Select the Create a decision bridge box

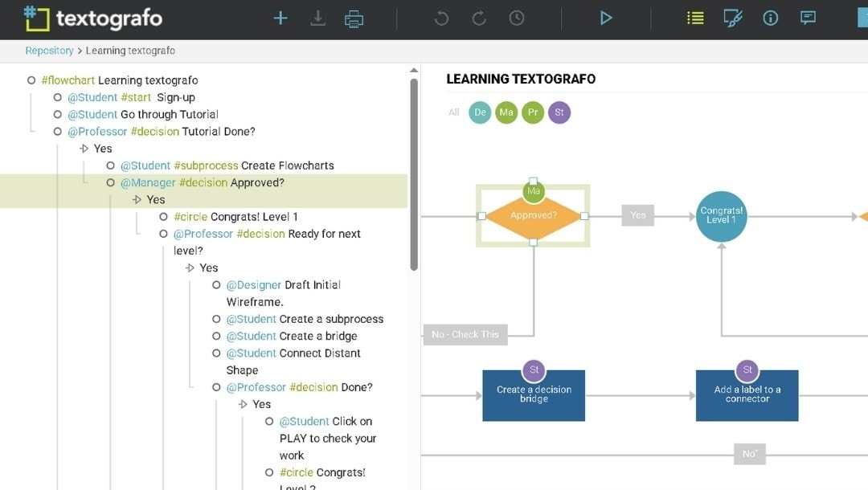534,395
